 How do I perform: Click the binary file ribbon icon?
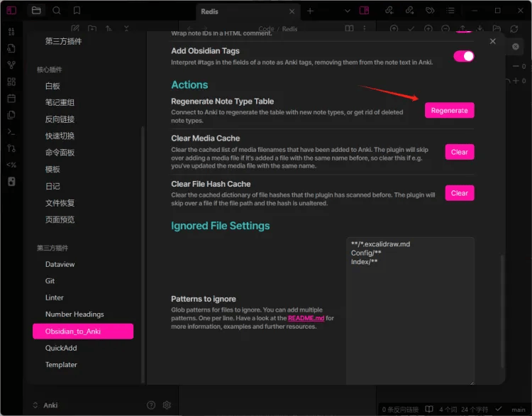(x=11, y=31)
